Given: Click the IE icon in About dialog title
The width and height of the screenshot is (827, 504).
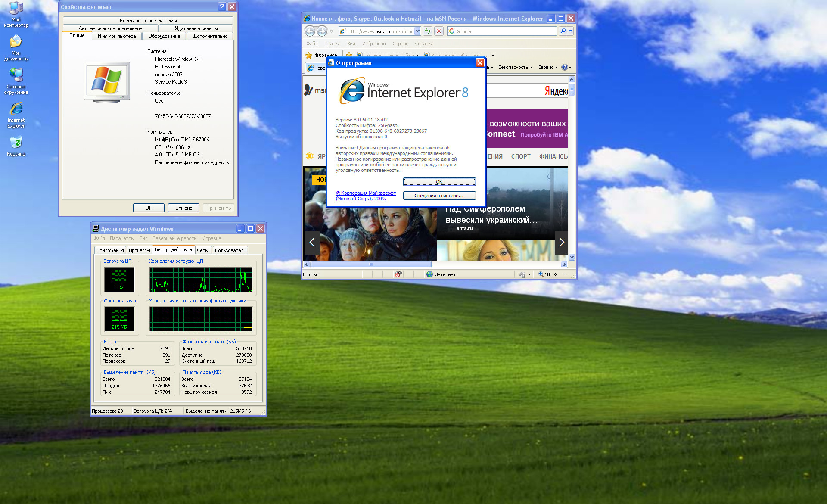Looking at the screenshot, I should tap(331, 63).
